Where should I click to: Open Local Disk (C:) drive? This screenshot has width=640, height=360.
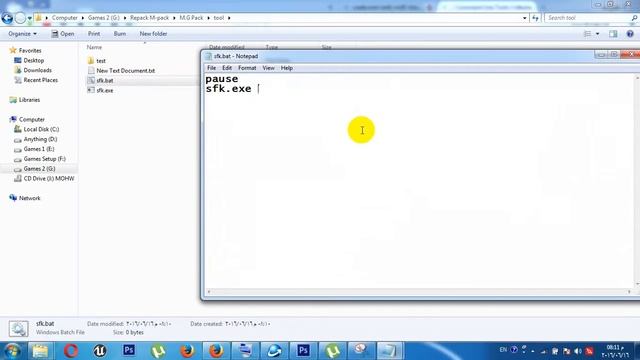[41, 129]
